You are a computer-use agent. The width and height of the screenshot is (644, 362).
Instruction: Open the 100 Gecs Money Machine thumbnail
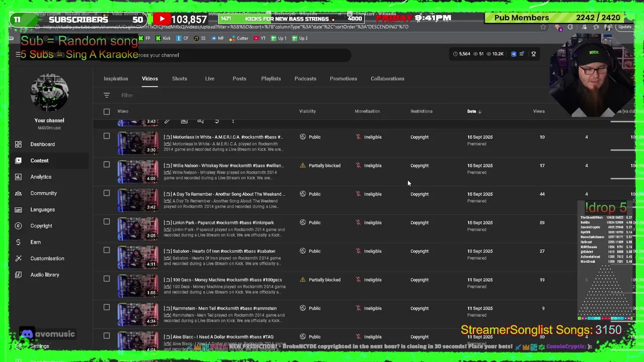coord(138,286)
